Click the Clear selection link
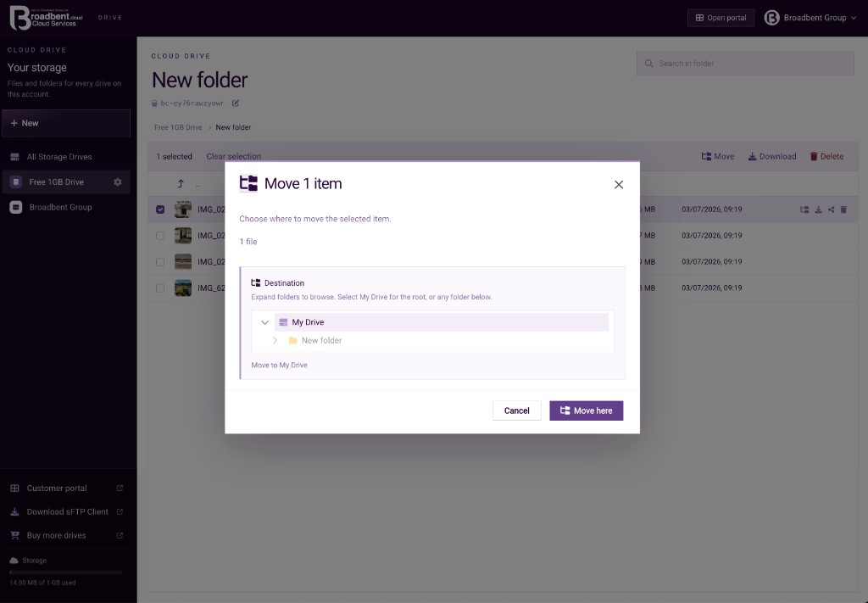The width and height of the screenshot is (868, 603). click(234, 156)
